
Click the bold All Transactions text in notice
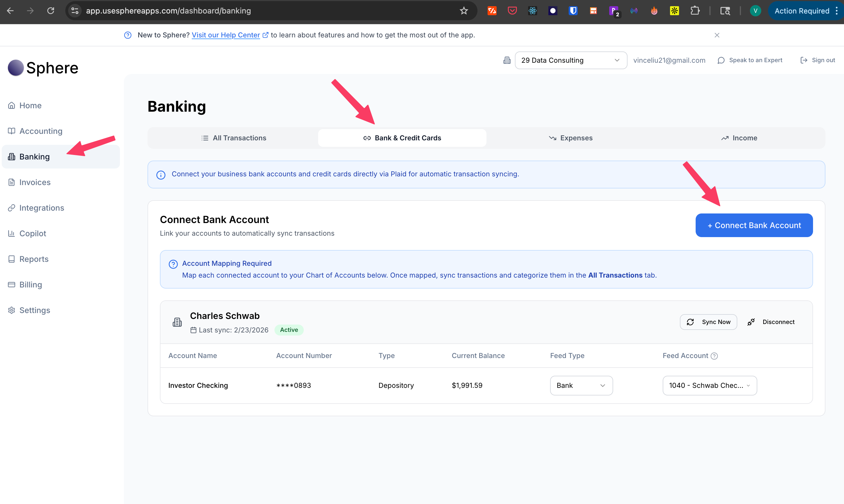[x=615, y=275]
